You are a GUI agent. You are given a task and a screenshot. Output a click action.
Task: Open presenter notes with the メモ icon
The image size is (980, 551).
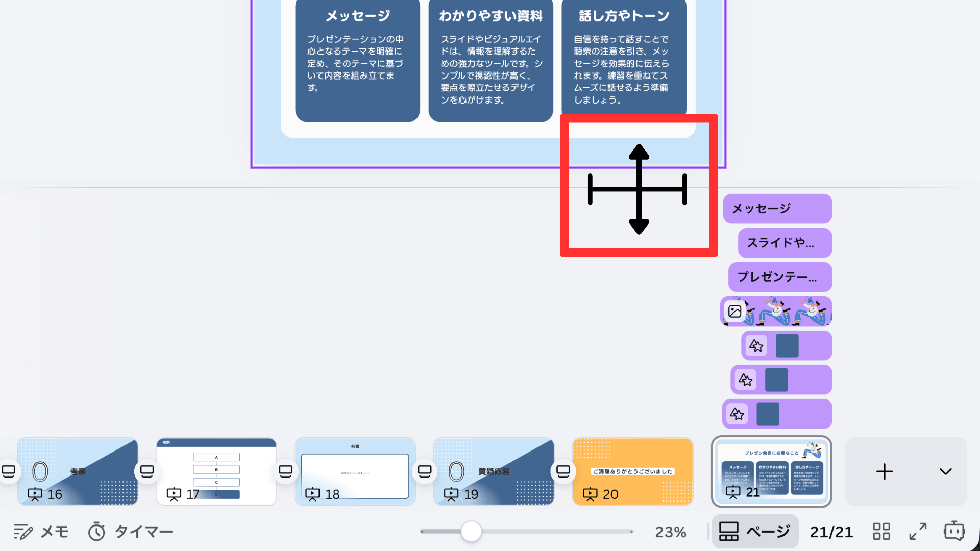41,531
